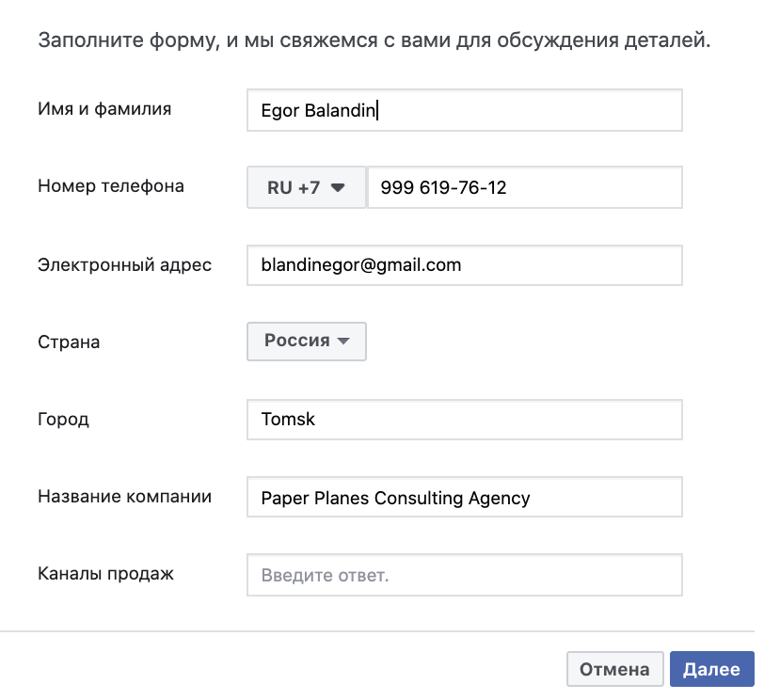Open the RU +7 phone code dropdown
764x700 pixels.
[x=306, y=188]
